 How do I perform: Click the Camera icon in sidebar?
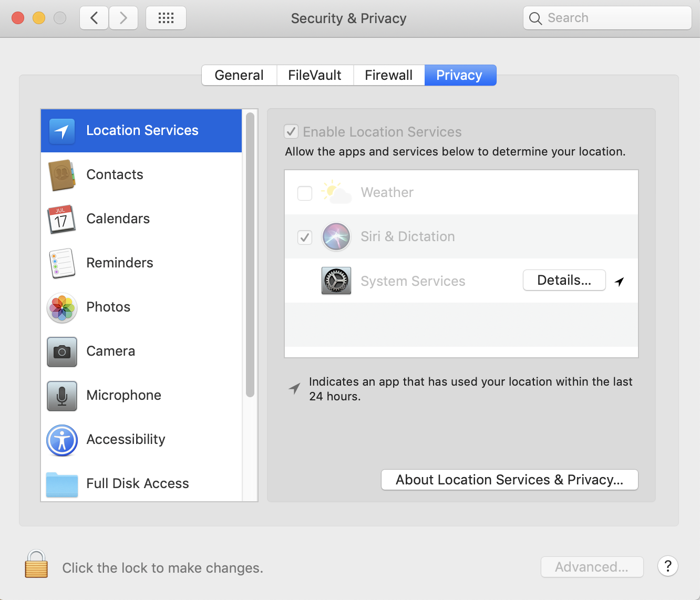click(62, 351)
